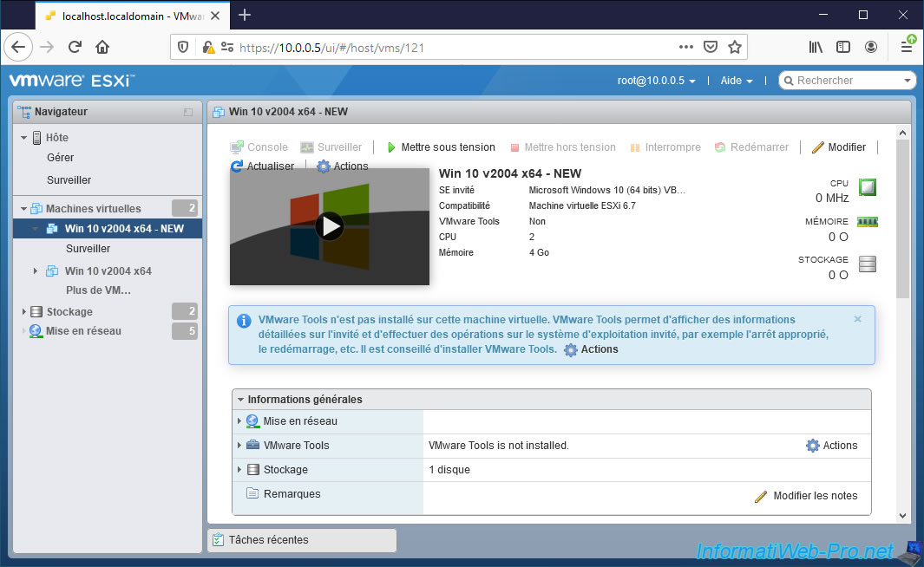Minimize the Navigateur panel
Image resolution: width=924 pixels, height=567 pixels.
(188, 112)
